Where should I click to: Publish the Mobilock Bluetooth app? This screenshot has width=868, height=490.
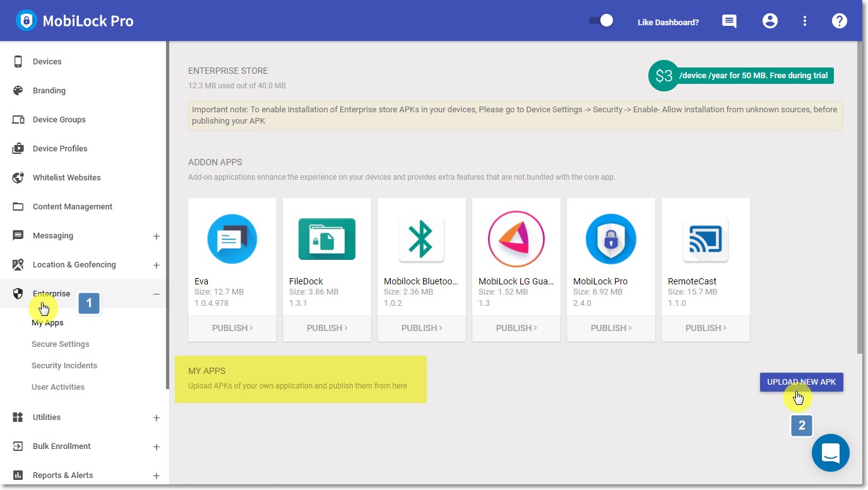[x=422, y=328]
